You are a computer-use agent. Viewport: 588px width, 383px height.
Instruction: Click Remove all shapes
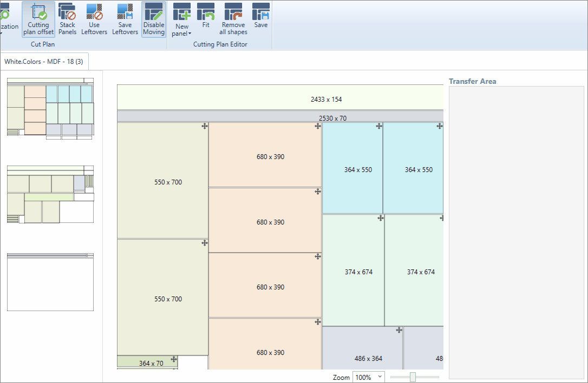[x=233, y=19]
